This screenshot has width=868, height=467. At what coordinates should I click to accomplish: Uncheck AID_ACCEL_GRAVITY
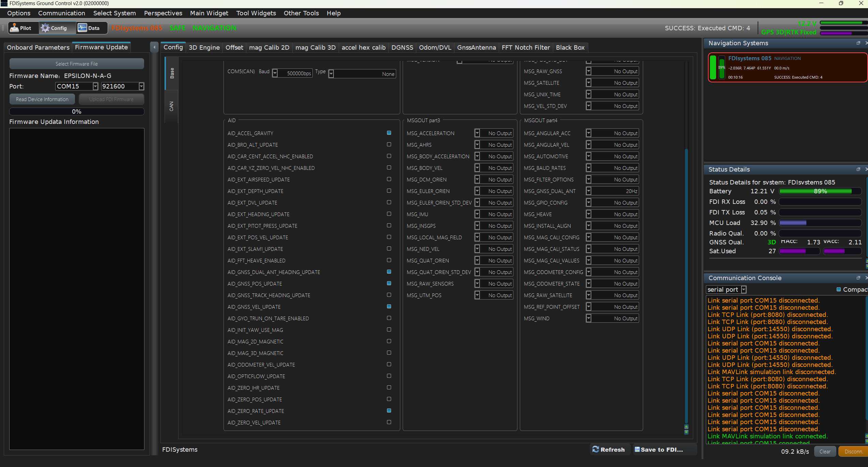[x=389, y=133]
